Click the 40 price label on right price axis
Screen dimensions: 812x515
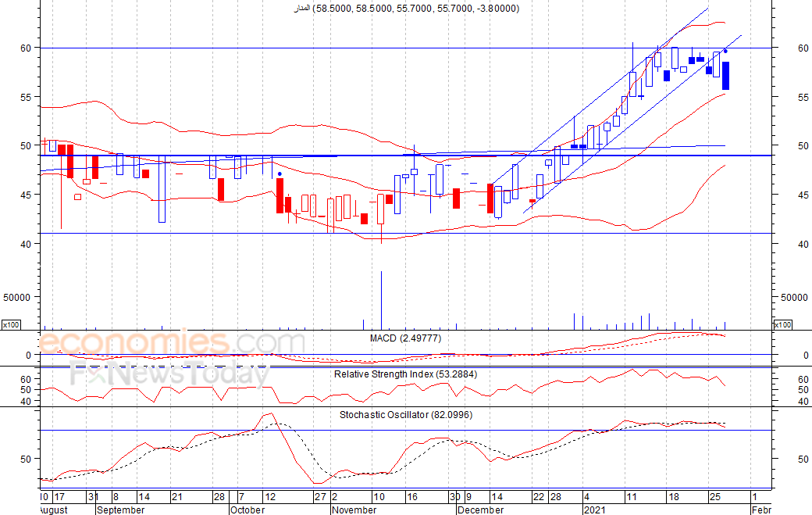[803, 244]
